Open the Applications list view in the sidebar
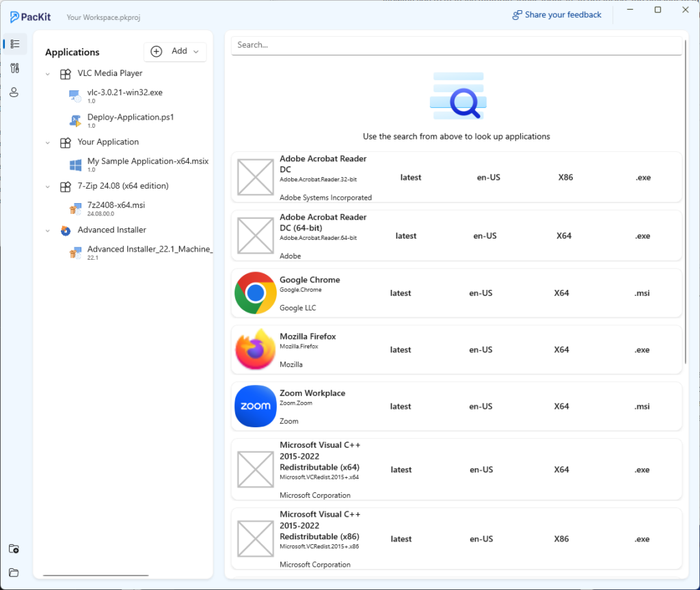Image resolution: width=700 pixels, height=590 pixels. pos(14,44)
